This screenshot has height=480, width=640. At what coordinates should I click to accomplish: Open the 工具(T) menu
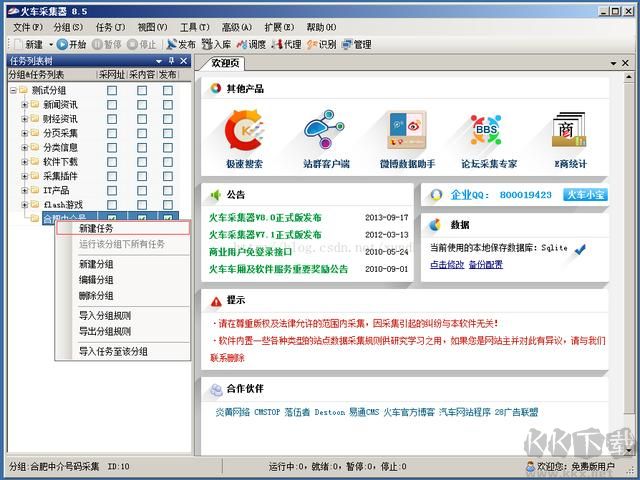[x=195, y=27]
